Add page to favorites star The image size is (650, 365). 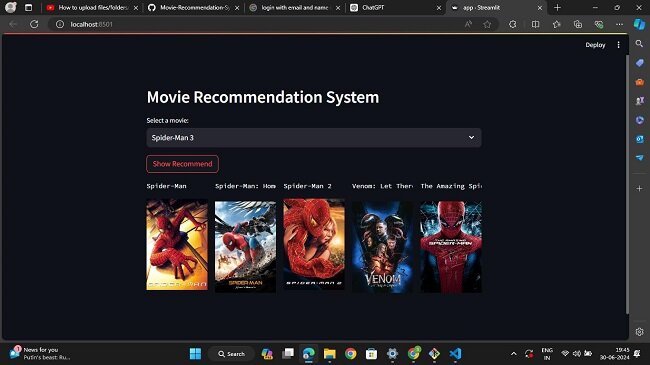(x=487, y=24)
